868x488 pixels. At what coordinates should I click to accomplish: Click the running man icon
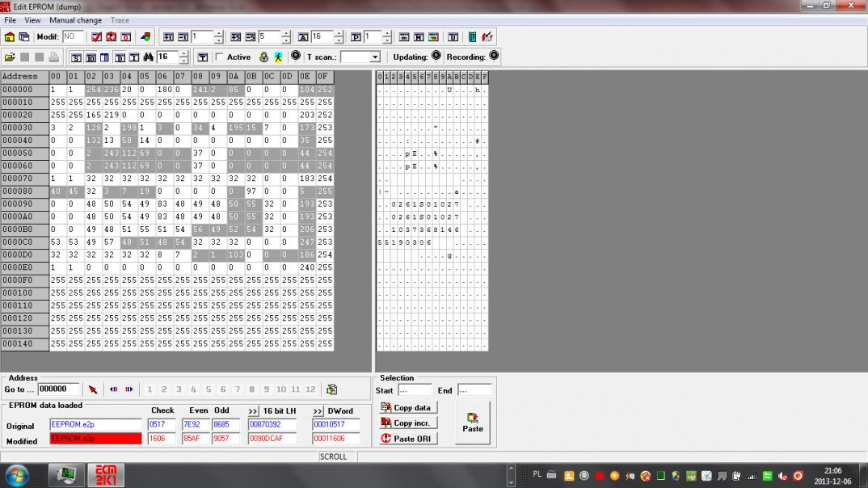[277, 57]
